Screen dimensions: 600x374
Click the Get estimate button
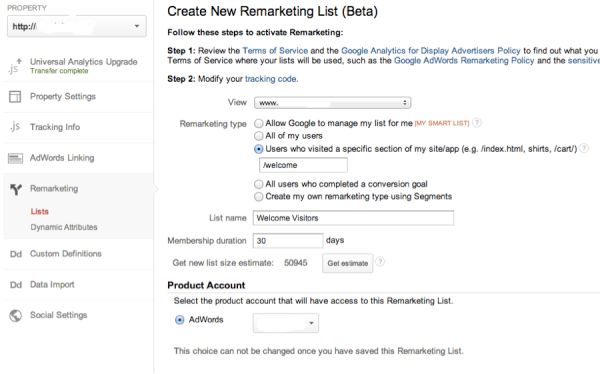coord(347,263)
